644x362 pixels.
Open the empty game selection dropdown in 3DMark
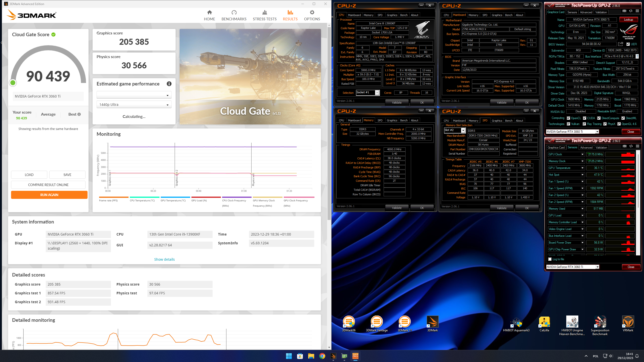coord(134,95)
